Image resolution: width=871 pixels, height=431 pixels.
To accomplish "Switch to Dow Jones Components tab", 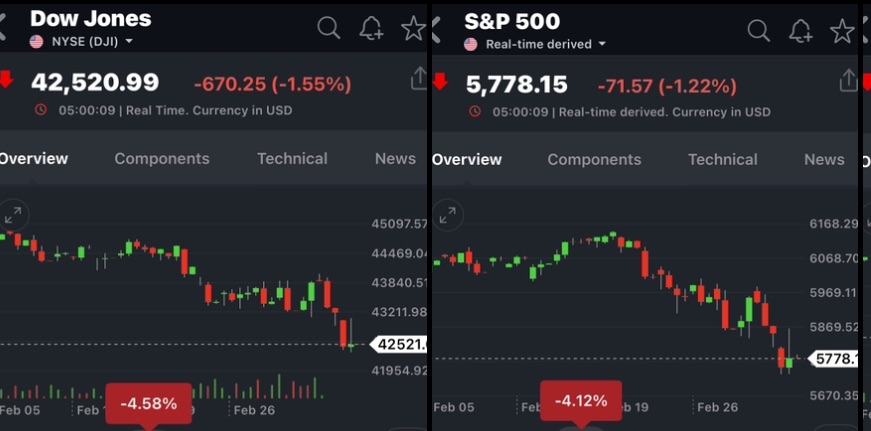I will 162,158.
